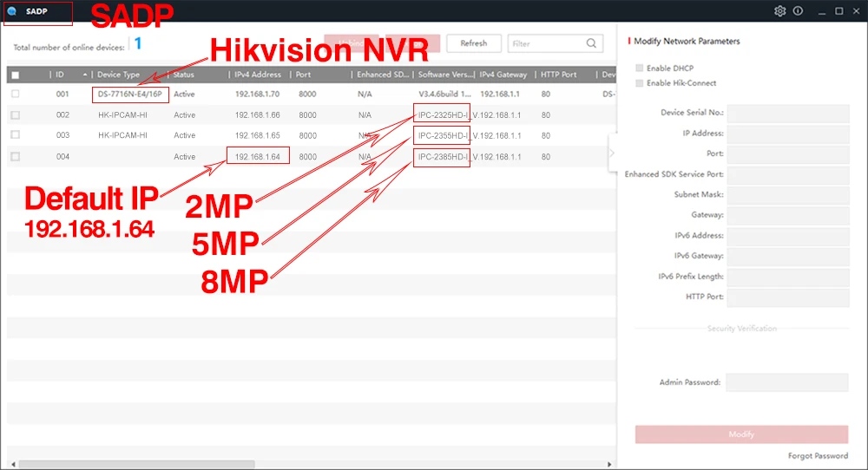Click ID 003 cell

coord(62,135)
